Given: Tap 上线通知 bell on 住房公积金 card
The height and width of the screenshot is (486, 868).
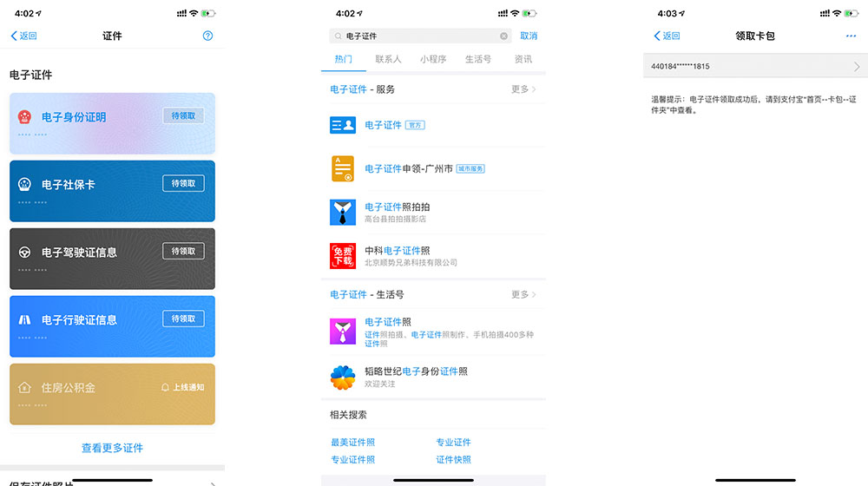Looking at the screenshot, I should pyautogui.click(x=182, y=387).
